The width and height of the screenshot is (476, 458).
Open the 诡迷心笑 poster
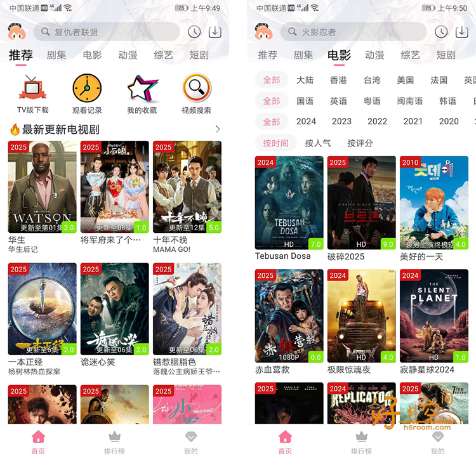click(115, 309)
